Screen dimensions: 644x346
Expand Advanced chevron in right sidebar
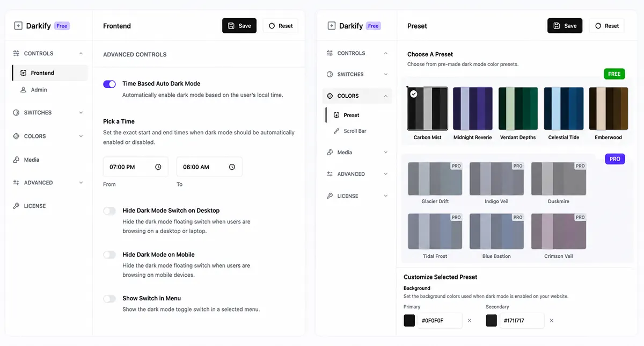click(386, 174)
